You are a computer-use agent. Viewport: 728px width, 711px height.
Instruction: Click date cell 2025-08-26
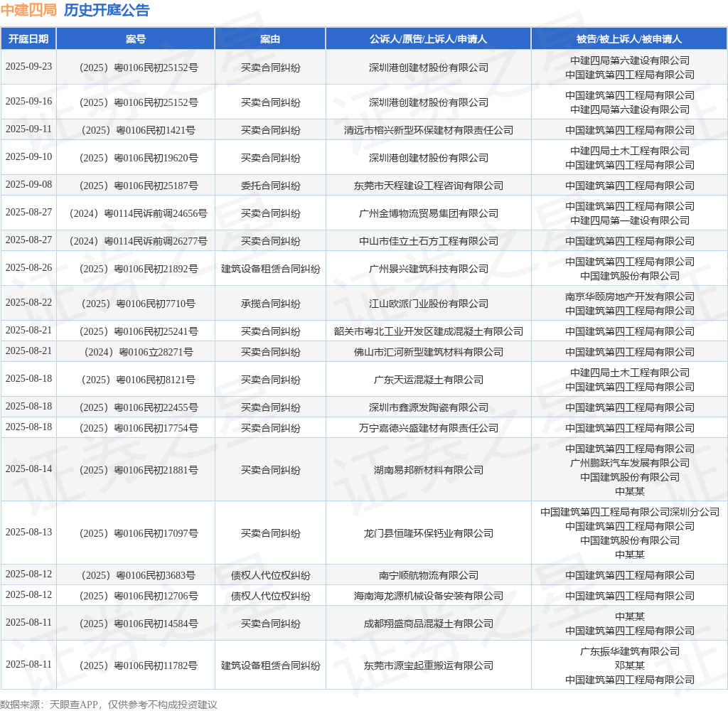point(28,268)
